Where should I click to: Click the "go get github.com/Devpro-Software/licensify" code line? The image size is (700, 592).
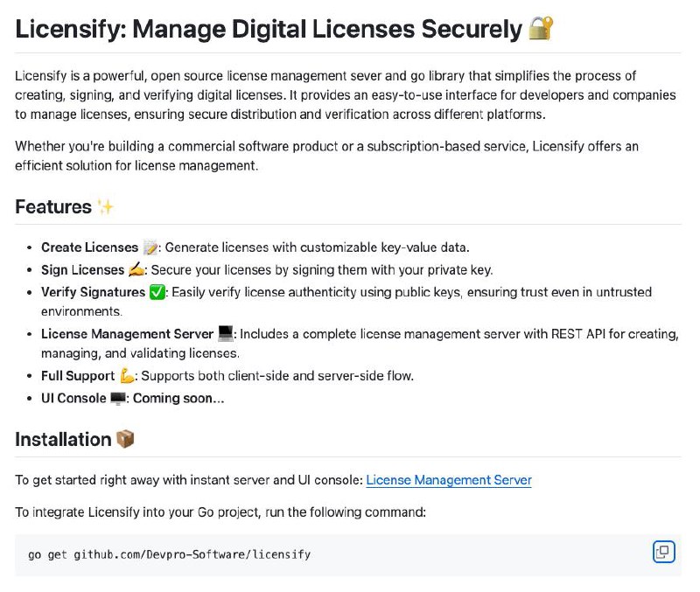[169, 554]
